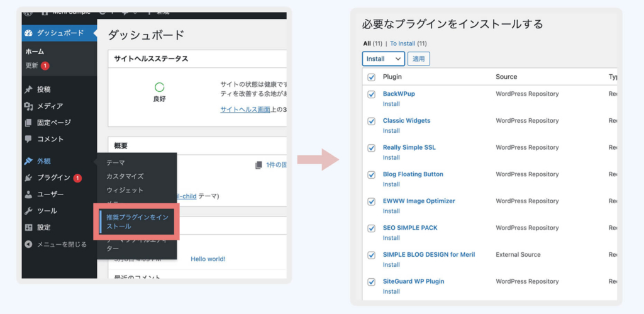Image resolution: width=644 pixels, height=314 pixels.
Task: Show All (11) plugins filter
Action: click(x=372, y=43)
